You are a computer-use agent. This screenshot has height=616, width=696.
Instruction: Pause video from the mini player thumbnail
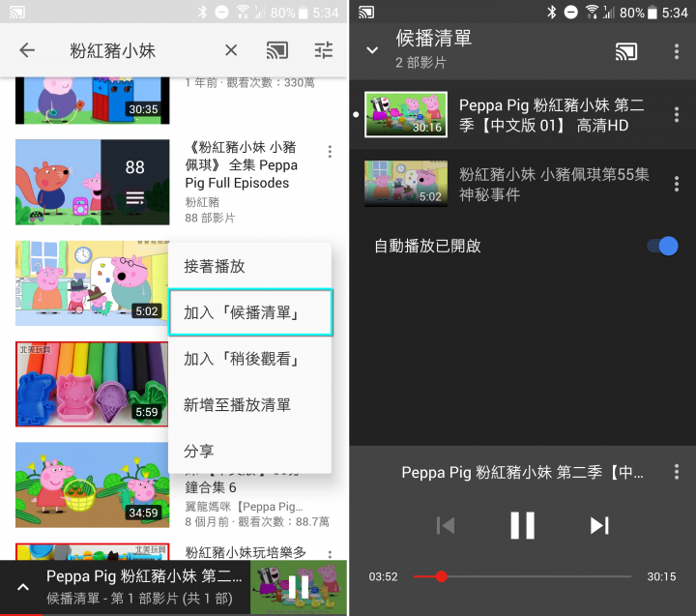click(x=299, y=587)
